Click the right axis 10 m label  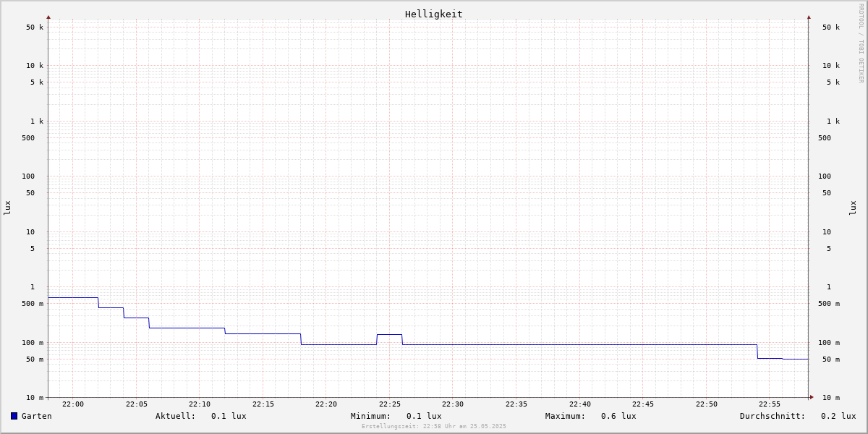pyautogui.click(x=831, y=398)
